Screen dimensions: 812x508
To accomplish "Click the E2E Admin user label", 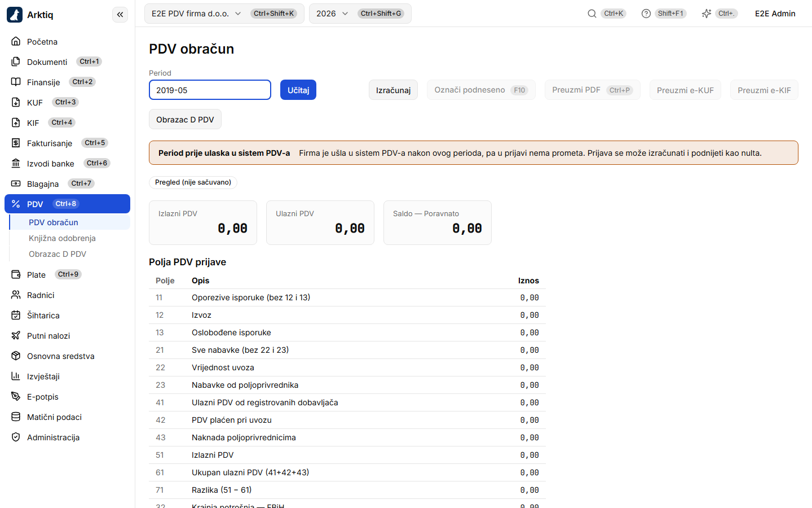I will point(775,14).
